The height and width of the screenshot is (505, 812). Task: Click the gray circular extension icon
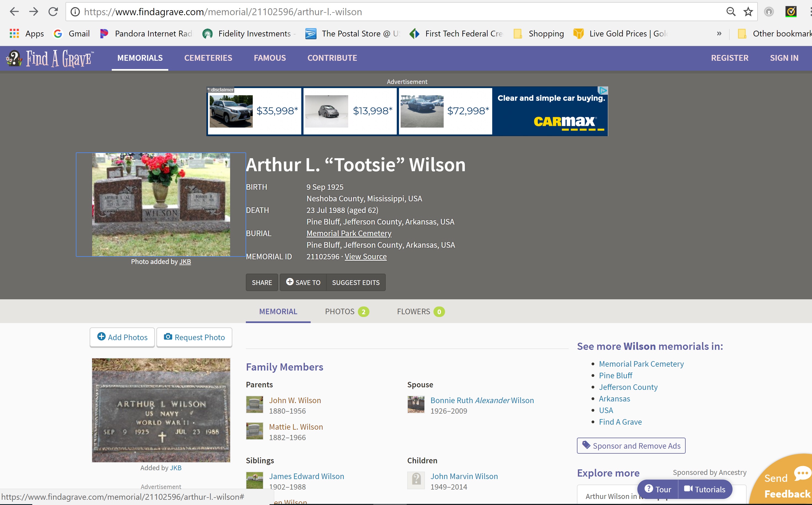tap(769, 12)
